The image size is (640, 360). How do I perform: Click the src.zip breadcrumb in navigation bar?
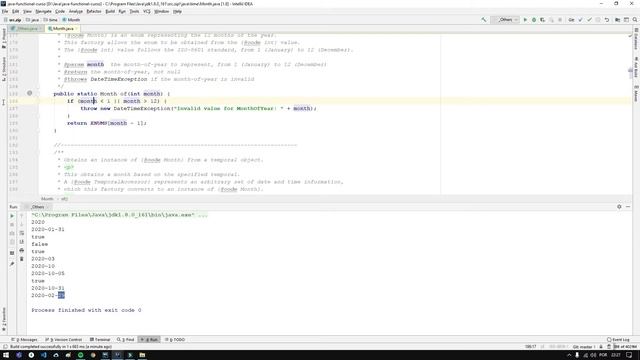pos(12,20)
